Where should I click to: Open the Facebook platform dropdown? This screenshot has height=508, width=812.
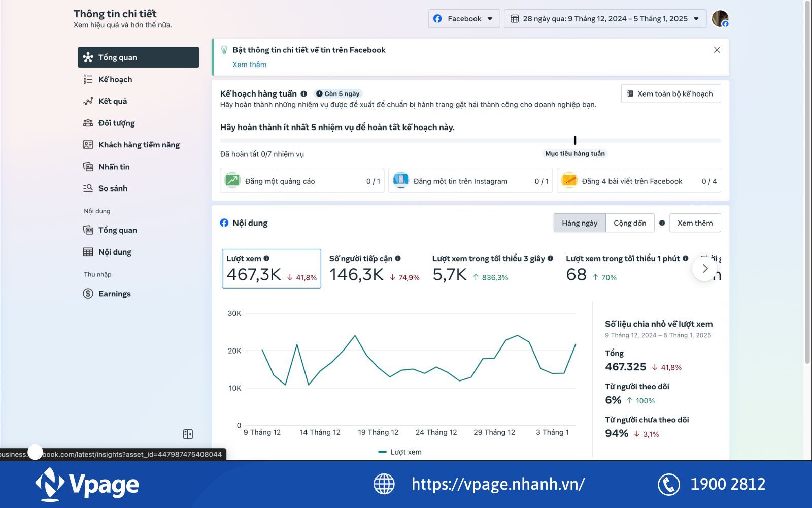(464, 19)
